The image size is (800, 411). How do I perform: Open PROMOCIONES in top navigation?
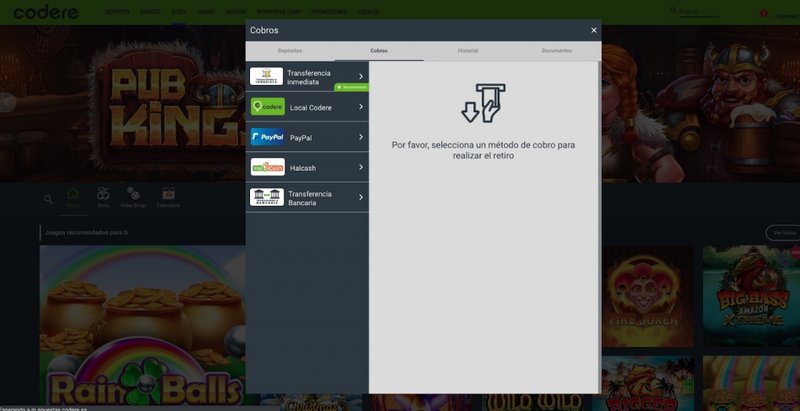(x=329, y=12)
